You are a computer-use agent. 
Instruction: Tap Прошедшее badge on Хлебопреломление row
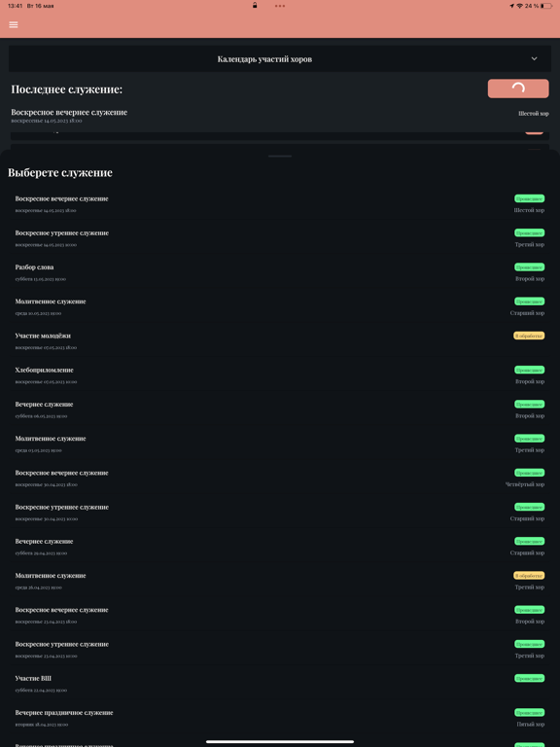pyautogui.click(x=529, y=370)
